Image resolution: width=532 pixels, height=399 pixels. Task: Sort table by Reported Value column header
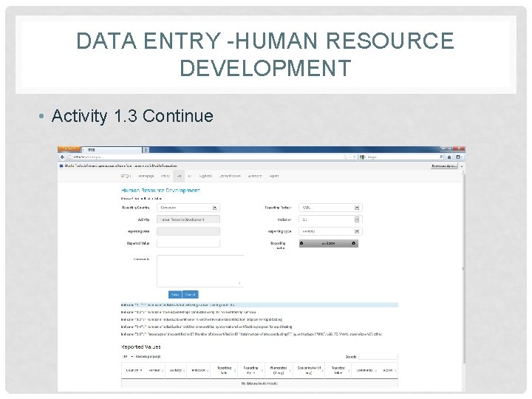coord(338,370)
